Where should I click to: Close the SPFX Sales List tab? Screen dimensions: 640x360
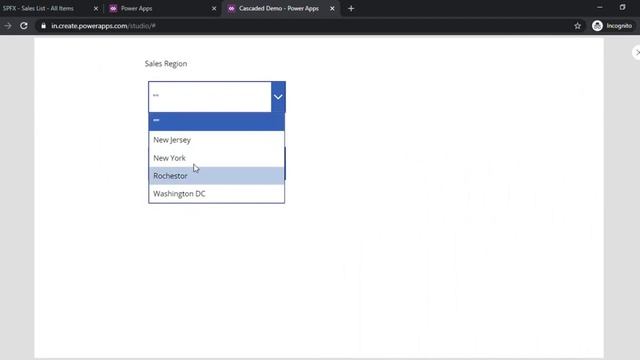pos(96,9)
